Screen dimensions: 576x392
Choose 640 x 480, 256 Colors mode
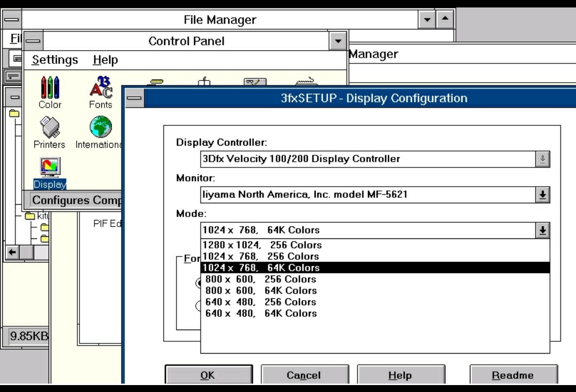click(x=375, y=302)
